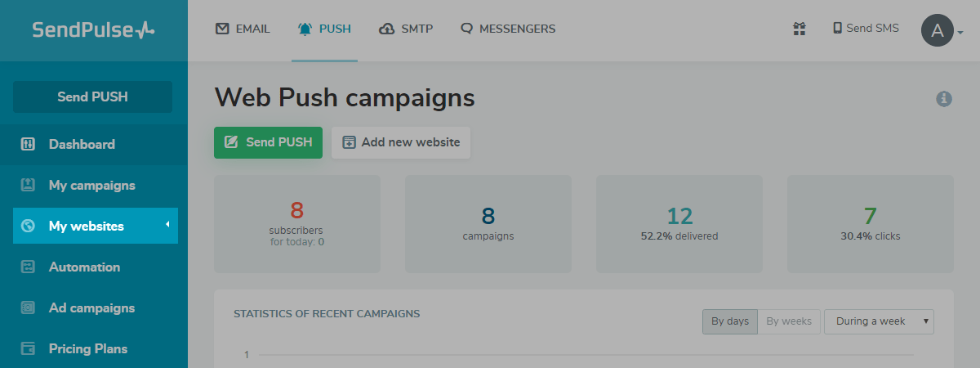Click the Automation icon
This screenshot has width=980, height=368.
click(28, 267)
